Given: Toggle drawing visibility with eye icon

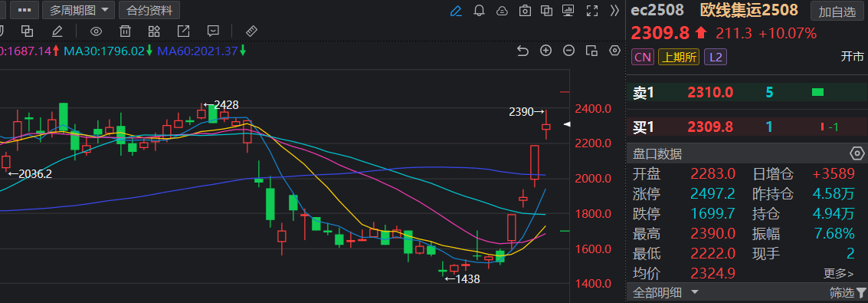Looking at the screenshot, I should 97,31.
